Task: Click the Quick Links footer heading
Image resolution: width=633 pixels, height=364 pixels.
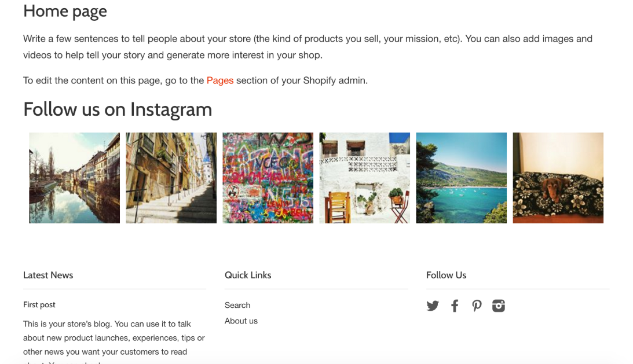Action: pos(248,275)
